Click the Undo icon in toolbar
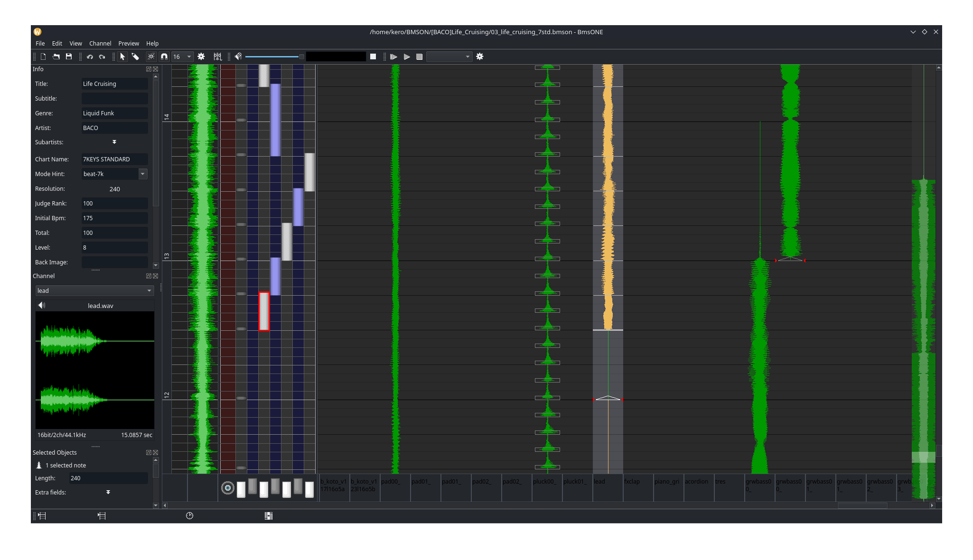Viewport: 973px width, 560px height. click(x=90, y=56)
